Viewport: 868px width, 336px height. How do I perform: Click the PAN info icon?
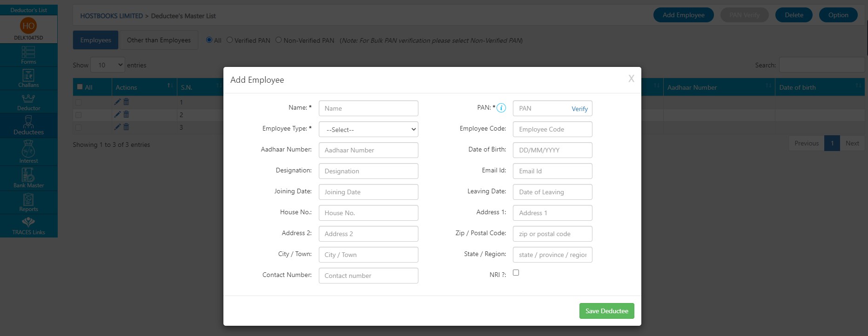click(501, 108)
